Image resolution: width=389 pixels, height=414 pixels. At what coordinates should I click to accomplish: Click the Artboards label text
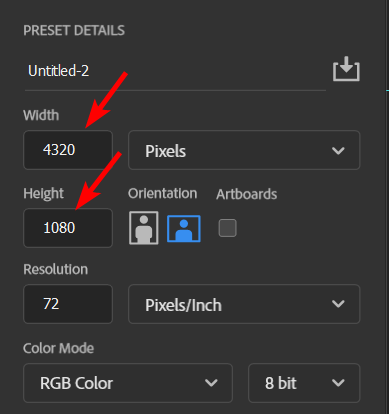pyautogui.click(x=247, y=194)
